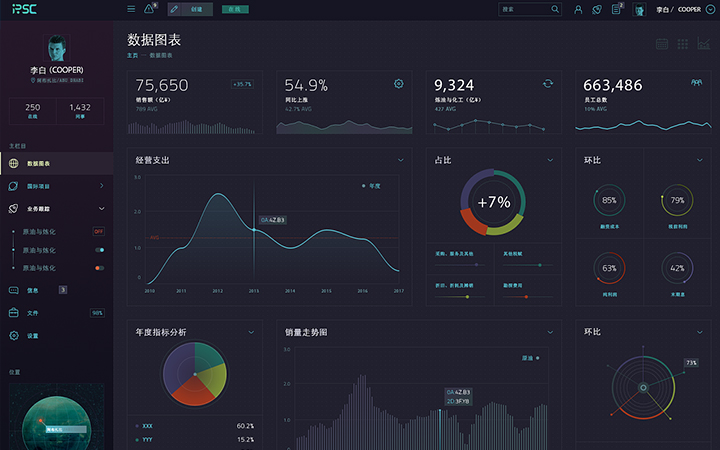Click the globe icon for 数据图表

point(14,163)
